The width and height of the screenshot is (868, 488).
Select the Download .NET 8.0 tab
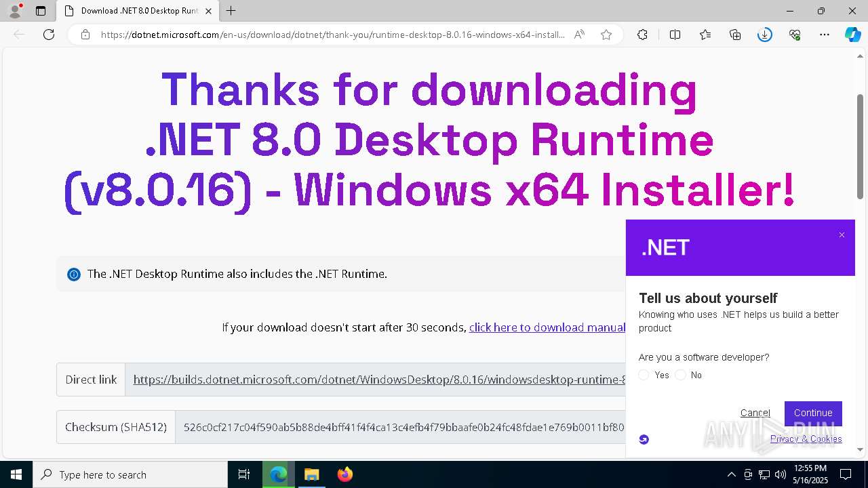click(138, 11)
